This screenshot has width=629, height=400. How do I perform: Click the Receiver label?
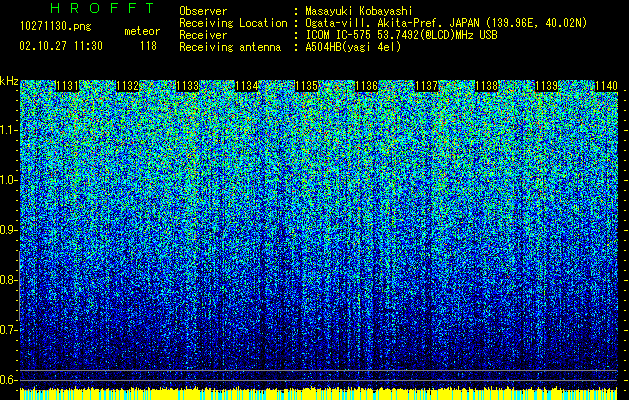(x=203, y=35)
